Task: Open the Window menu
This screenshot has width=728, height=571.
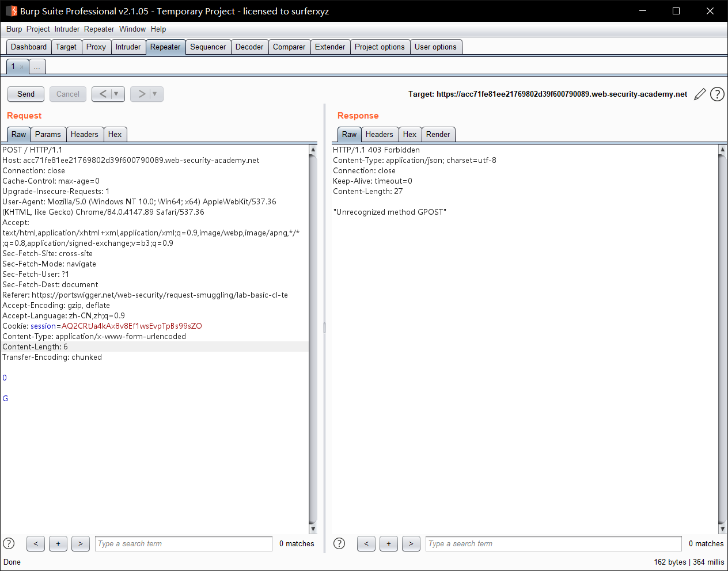Action: click(x=132, y=29)
